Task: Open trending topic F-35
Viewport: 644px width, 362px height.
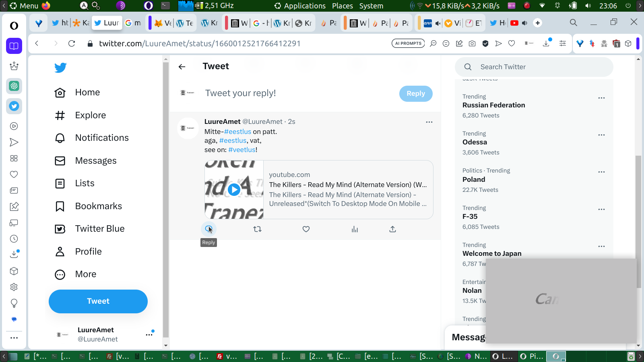Action: tap(470, 217)
